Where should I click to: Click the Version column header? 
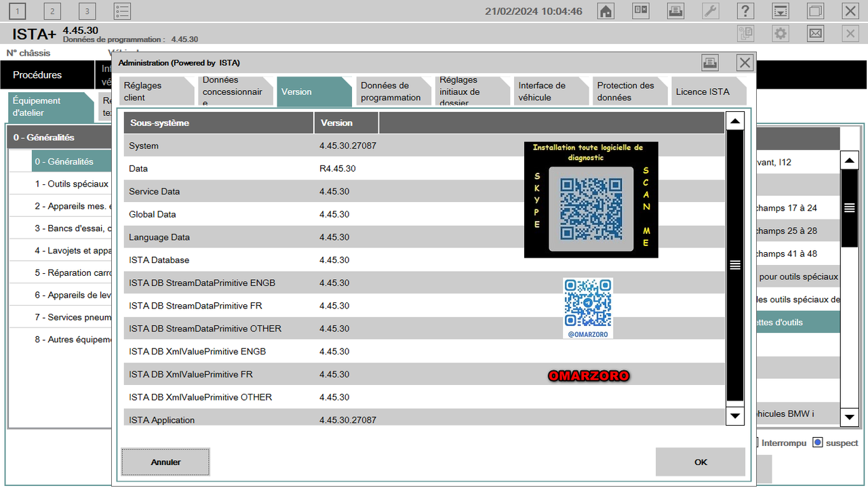pos(346,123)
